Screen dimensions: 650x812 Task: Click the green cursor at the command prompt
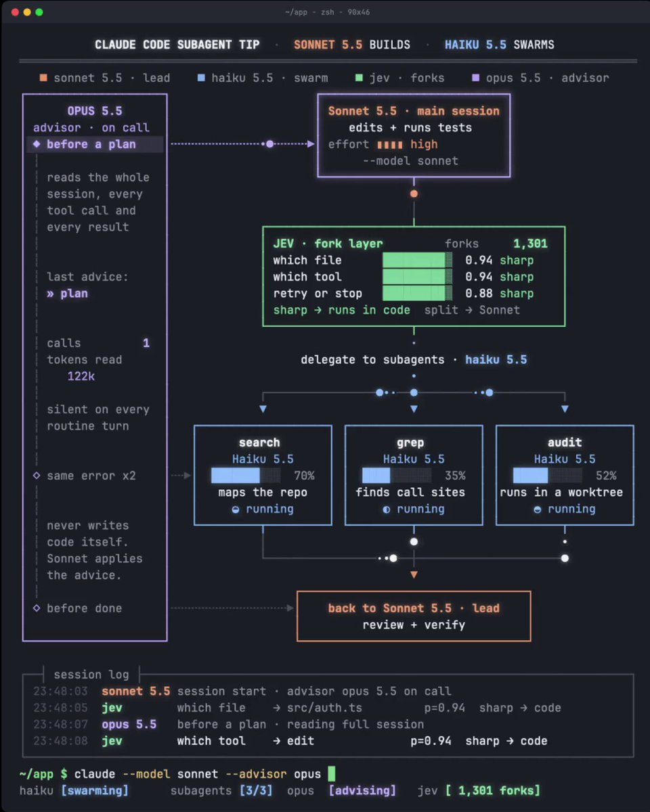tap(332, 773)
